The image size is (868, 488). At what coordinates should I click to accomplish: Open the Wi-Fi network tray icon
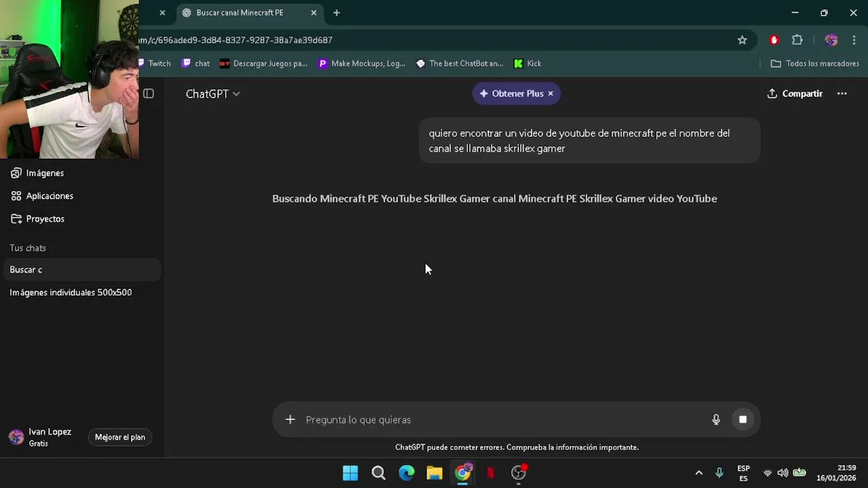pos(768,473)
